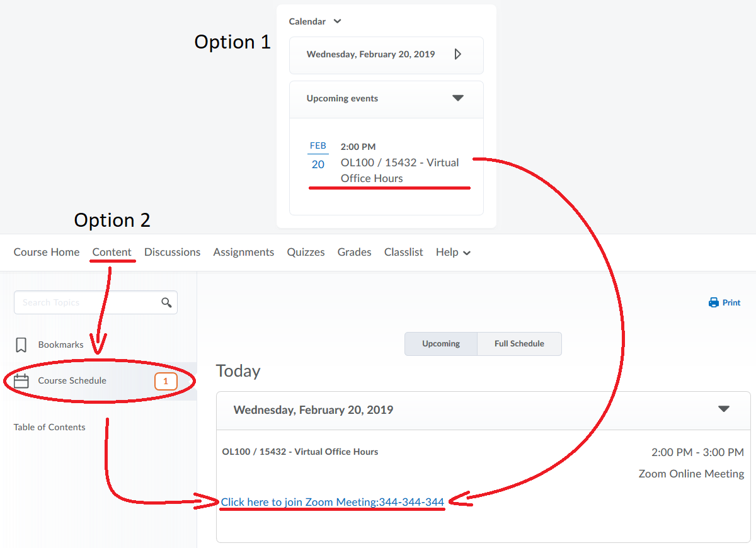
Task: Switch to the Full Schedule view
Action: 519,344
